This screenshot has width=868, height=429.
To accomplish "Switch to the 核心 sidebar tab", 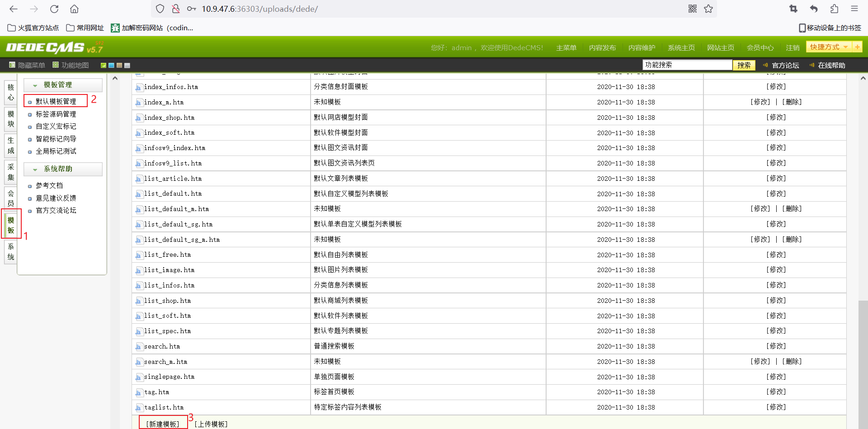I will [11, 92].
